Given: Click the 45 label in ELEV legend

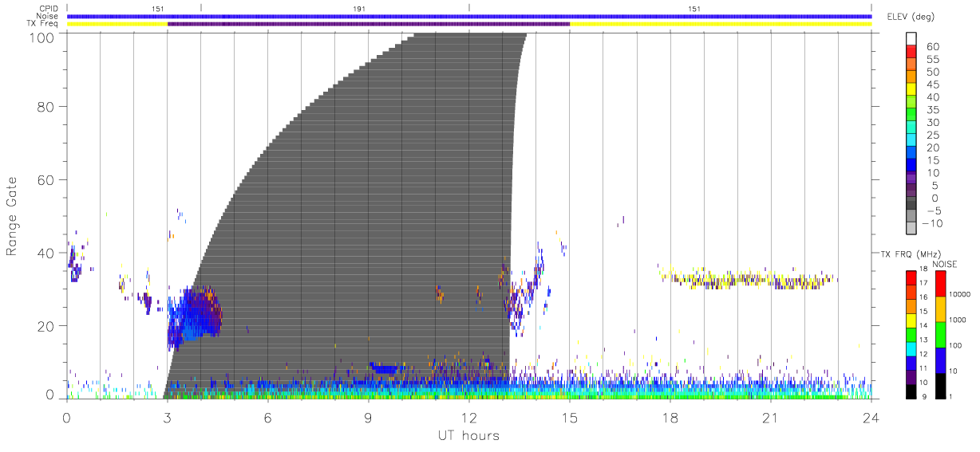Looking at the screenshot, I should [x=935, y=85].
